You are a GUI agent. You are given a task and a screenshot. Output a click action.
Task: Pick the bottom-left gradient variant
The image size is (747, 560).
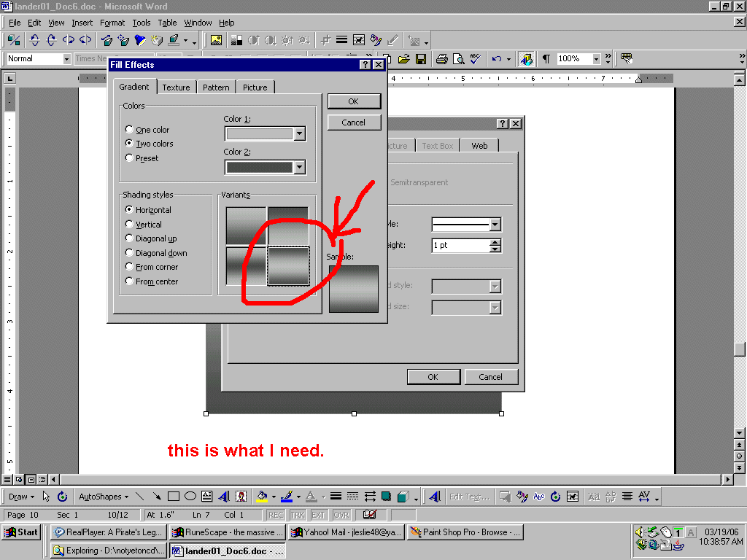tap(246, 266)
